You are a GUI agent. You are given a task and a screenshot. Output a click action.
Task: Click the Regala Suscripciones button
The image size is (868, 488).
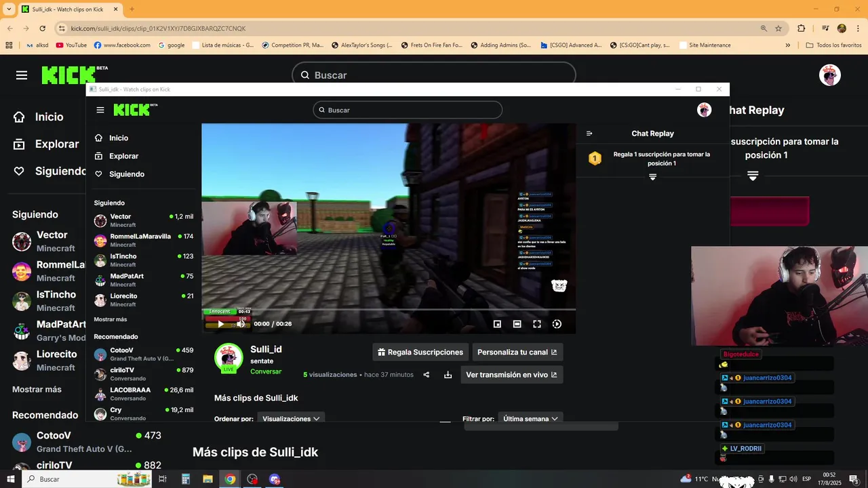point(420,352)
